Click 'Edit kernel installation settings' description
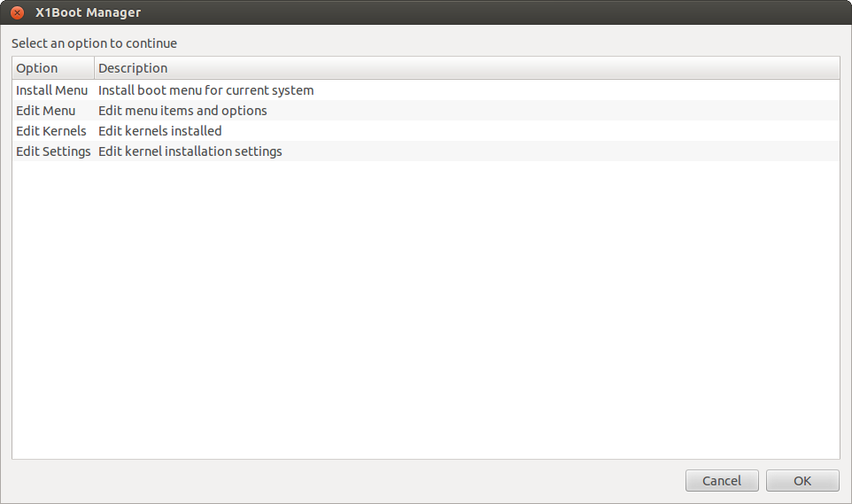Screen dimensions: 852x504 tap(190, 151)
